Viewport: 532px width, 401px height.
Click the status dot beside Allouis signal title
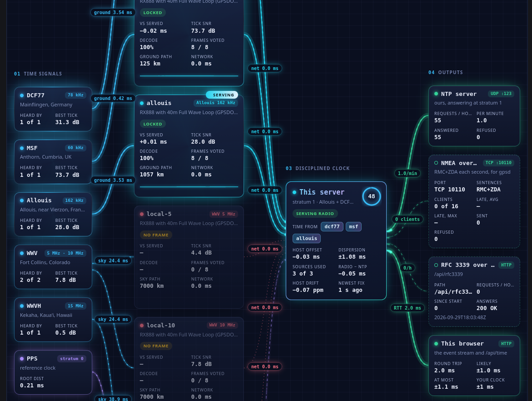(x=22, y=200)
